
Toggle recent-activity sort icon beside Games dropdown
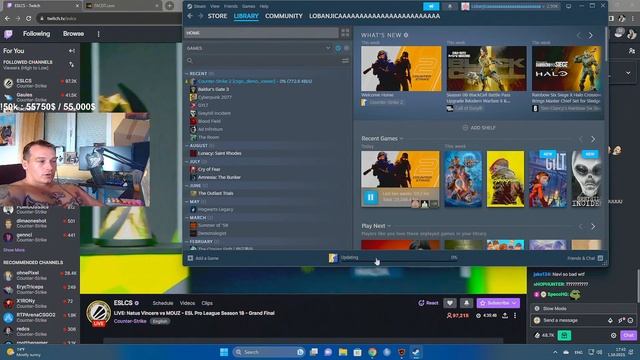click(338, 48)
